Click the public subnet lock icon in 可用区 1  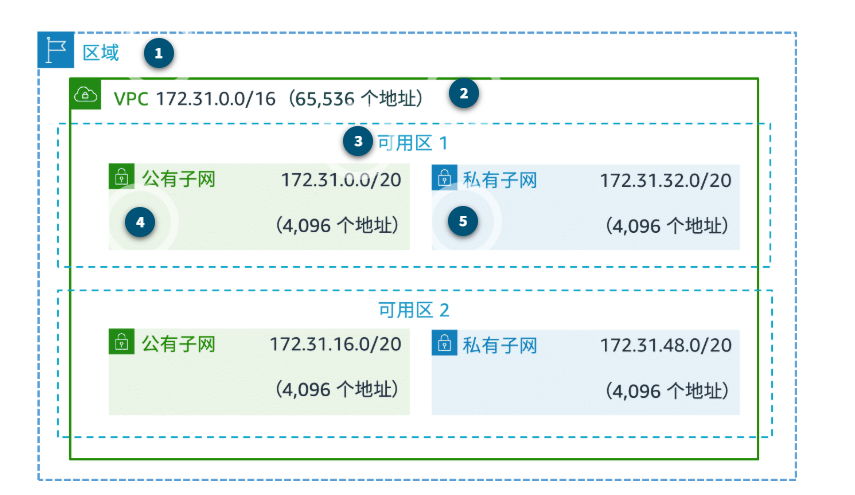click(x=122, y=177)
